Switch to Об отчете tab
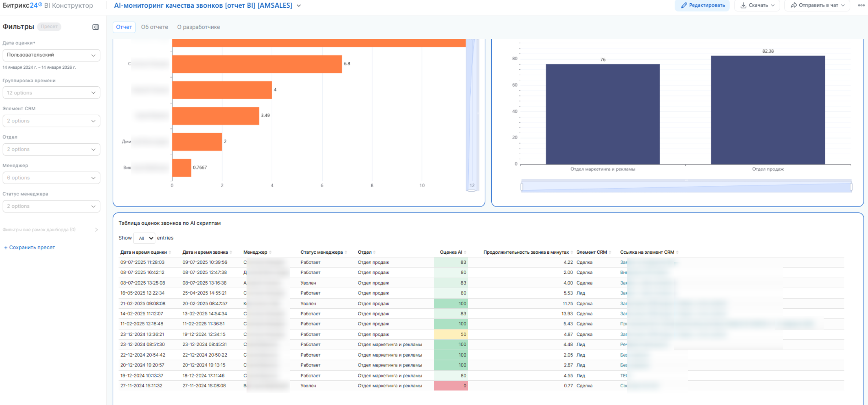Screen dimensions: 868x405 (x=154, y=27)
